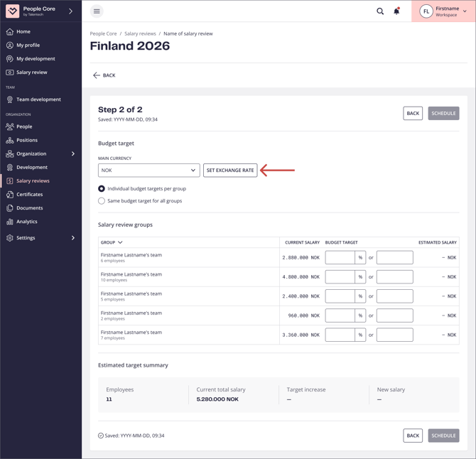Click the Salary reviews breadcrumb link
Viewport: 476px width, 459px height.
tap(141, 33)
